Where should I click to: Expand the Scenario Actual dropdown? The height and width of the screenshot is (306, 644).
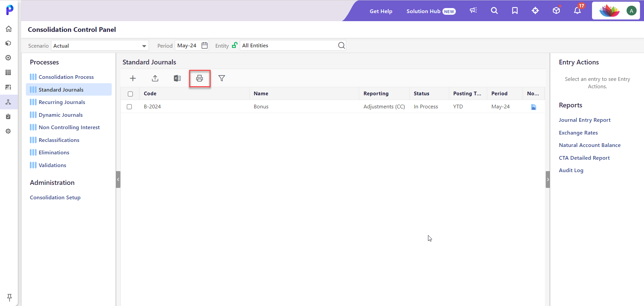point(144,46)
